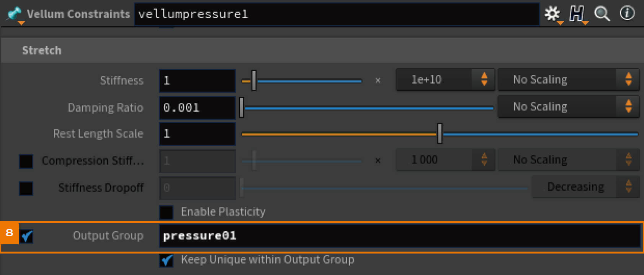Open the Stiffness Dropoff Decreasing dropdown
Screen dimensions: 644x275
[x=585, y=187]
